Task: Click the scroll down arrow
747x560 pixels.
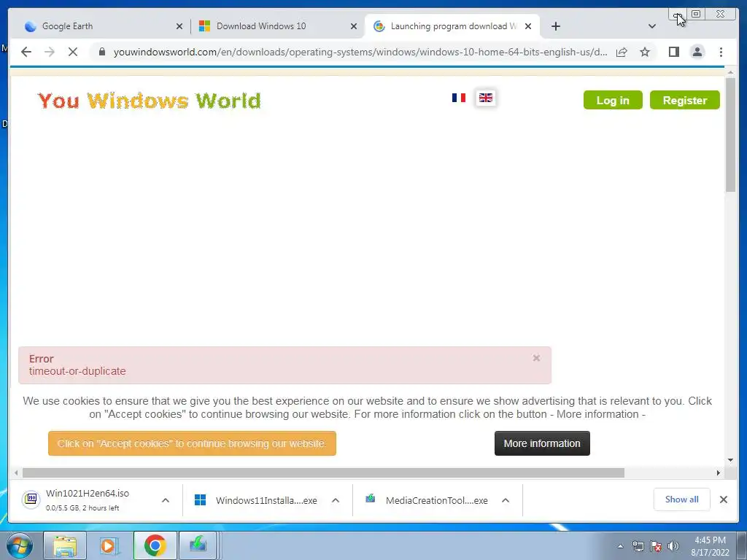Action: 730,460
